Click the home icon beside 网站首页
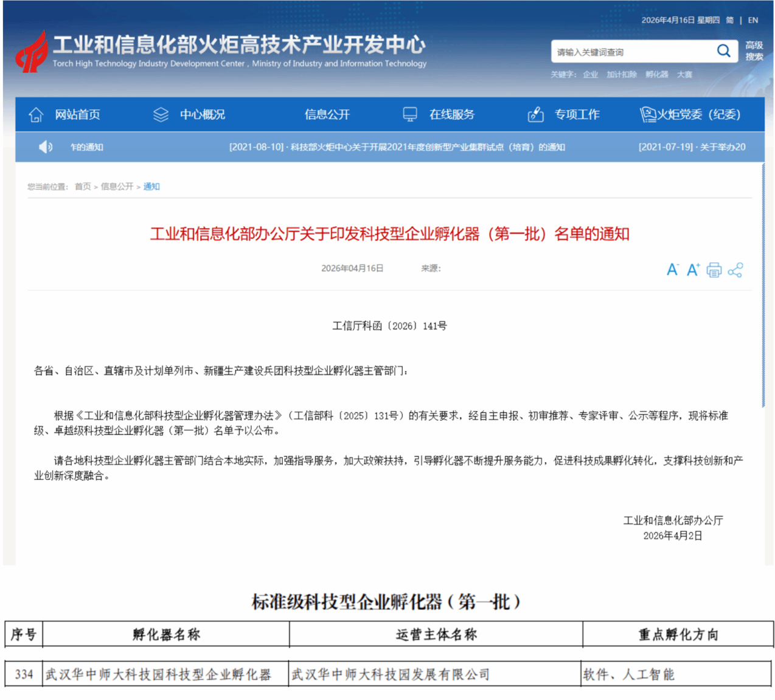This screenshot has width=775, height=700. pos(36,114)
